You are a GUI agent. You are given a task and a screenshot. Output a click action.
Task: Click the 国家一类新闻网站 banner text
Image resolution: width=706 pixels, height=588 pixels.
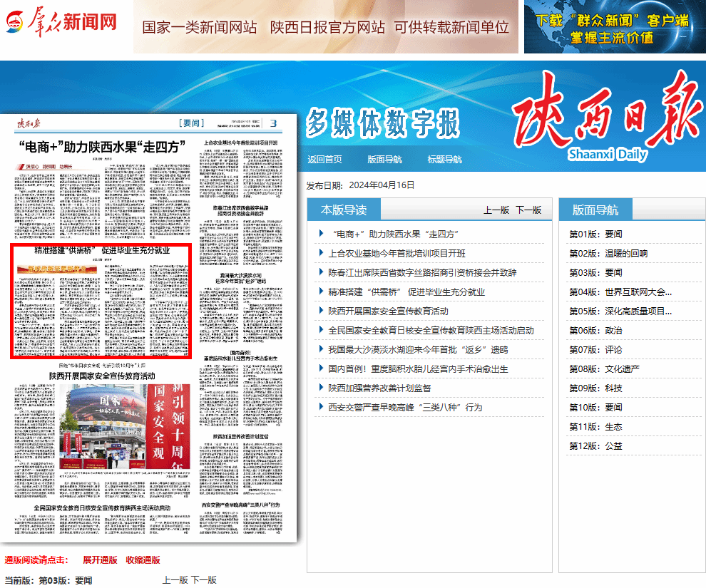pos(200,28)
